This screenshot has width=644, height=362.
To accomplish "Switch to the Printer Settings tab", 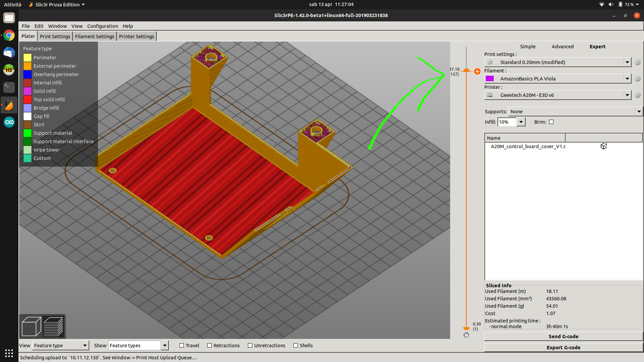I will [x=137, y=36].
